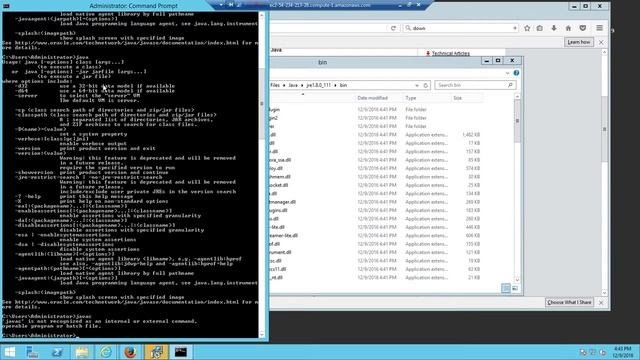
Task: Click Firefox page vertical scrollbar thumb
Action: (604, 129)
